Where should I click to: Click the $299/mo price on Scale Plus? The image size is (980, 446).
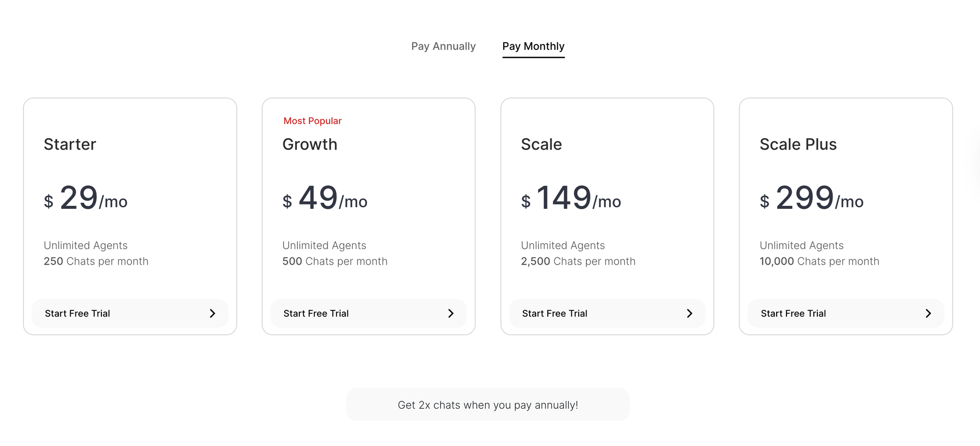point(811,198)
